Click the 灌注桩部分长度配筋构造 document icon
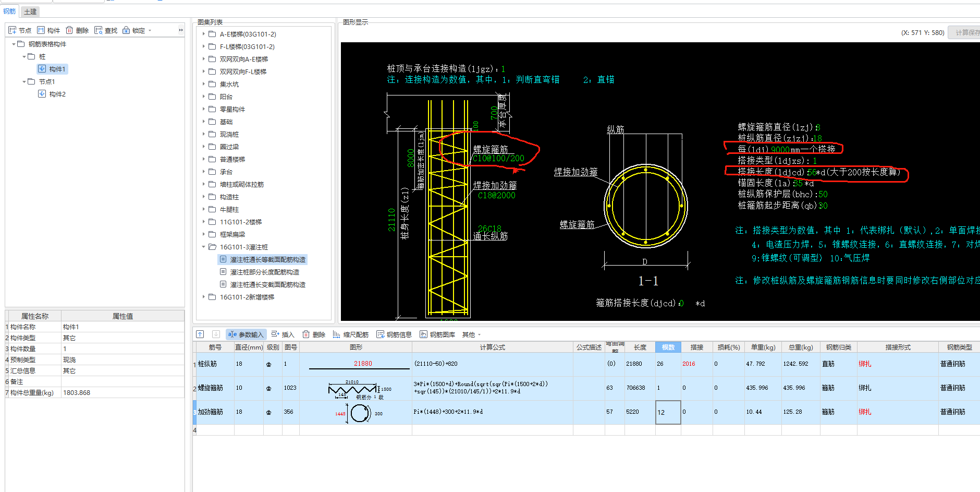This screenshot has height=492, width=980. click(x=223, y=272)
